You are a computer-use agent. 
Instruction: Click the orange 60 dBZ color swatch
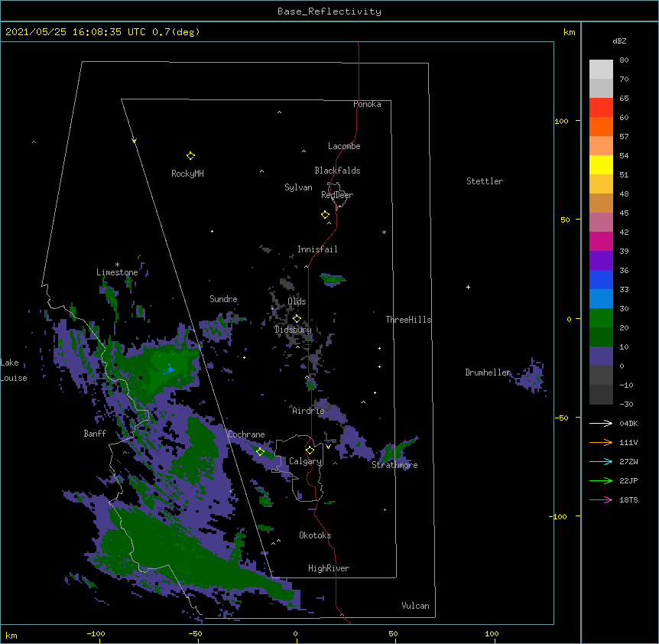coord(601,126)
